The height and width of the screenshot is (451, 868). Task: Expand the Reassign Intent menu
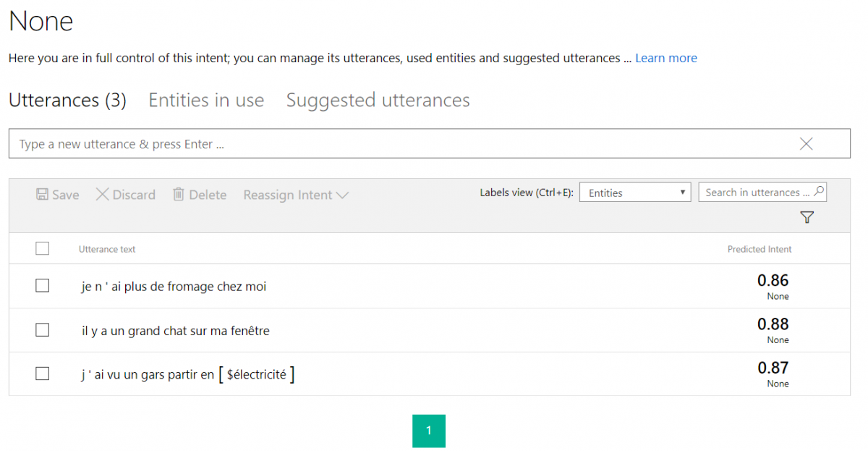pos(296,195)
